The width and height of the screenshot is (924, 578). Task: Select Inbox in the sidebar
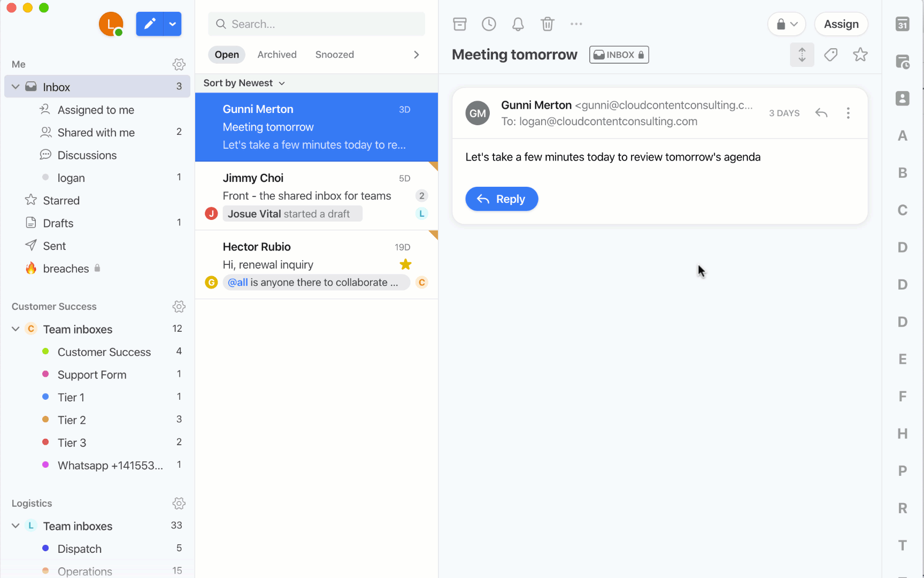point(97,87)
